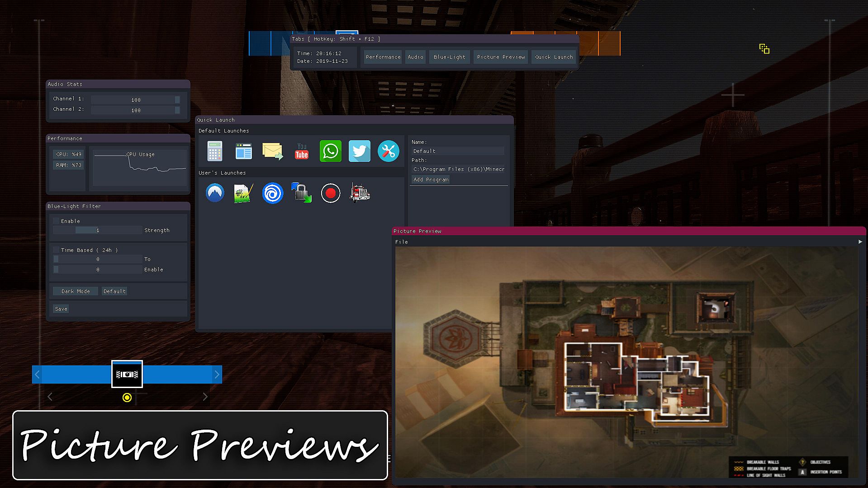Image resolution: width=868 pixels, height=488 pixels.
Task: Click the Default button in Blue-Light Filter
Action: (x=114, y=291)
